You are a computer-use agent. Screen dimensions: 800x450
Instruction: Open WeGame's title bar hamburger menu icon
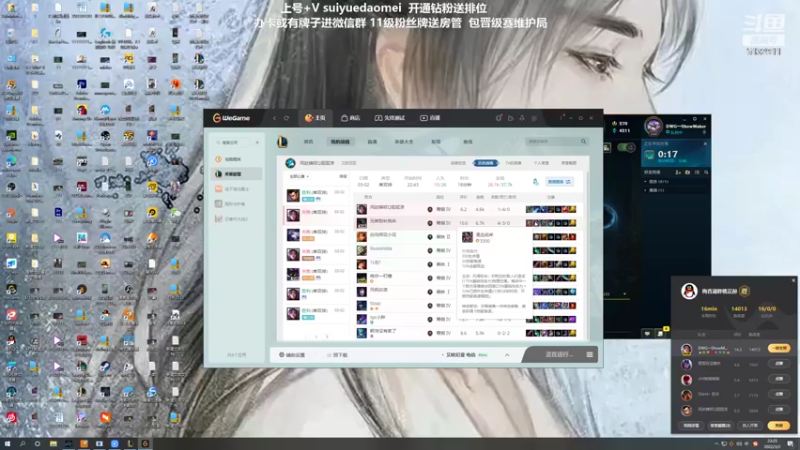pos(534,118)
